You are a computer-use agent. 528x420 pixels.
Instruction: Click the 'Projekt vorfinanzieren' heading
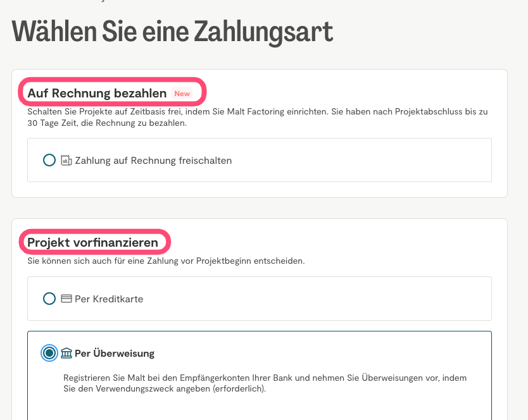click(x=92, y=242)
